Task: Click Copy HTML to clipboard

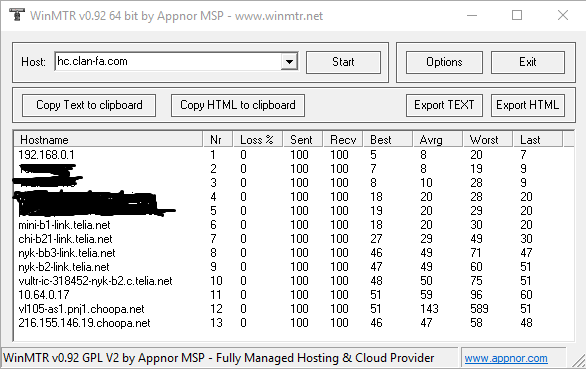Action: 238,105
